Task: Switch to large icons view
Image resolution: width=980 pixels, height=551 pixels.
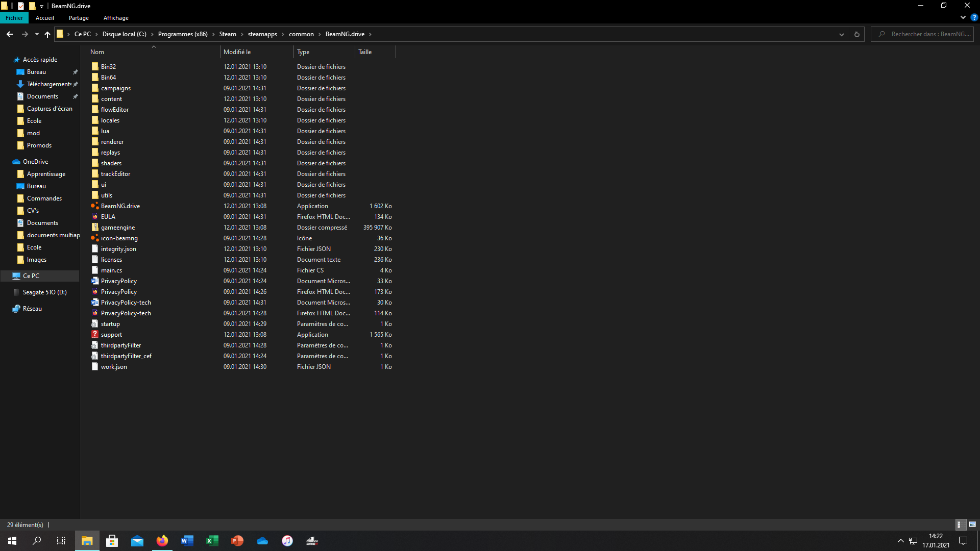Action: coord(972,524)
